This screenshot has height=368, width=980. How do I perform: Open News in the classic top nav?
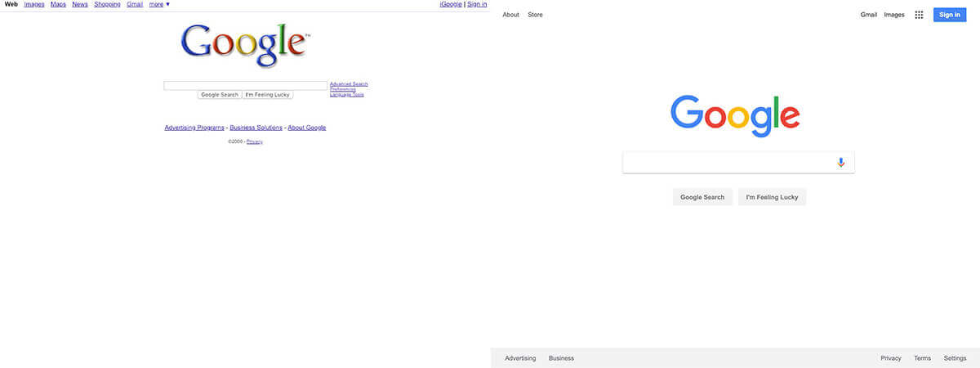[x=80, y=4]
